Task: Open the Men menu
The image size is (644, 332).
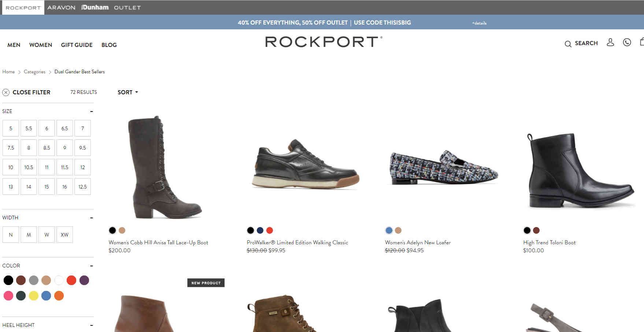Action: coord(14,45)
